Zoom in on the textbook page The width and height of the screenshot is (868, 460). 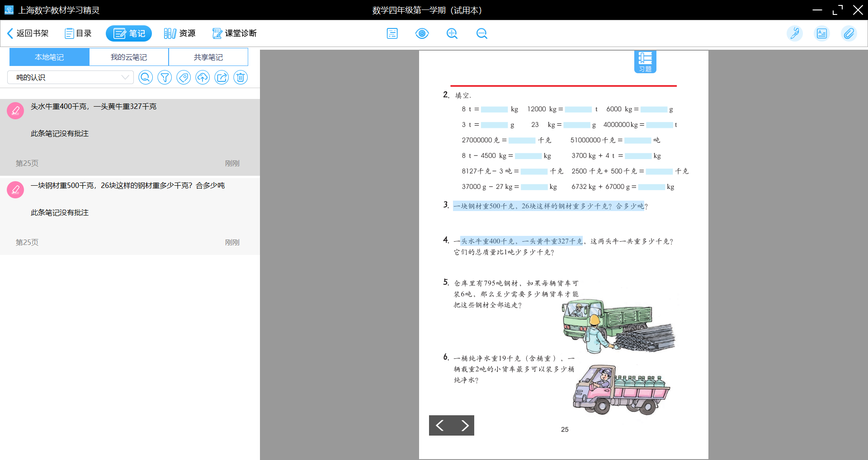pos(452,33)
